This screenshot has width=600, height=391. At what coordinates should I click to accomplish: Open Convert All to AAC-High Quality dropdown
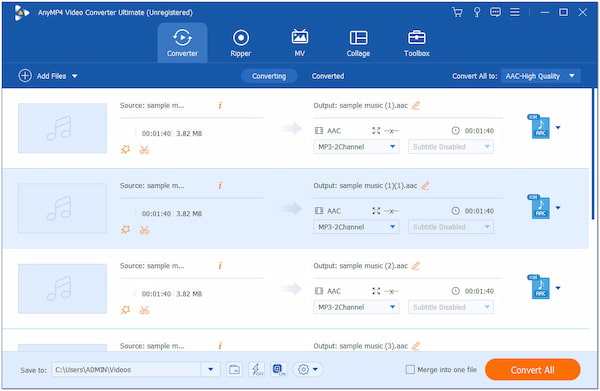click(x=541, y=76)
